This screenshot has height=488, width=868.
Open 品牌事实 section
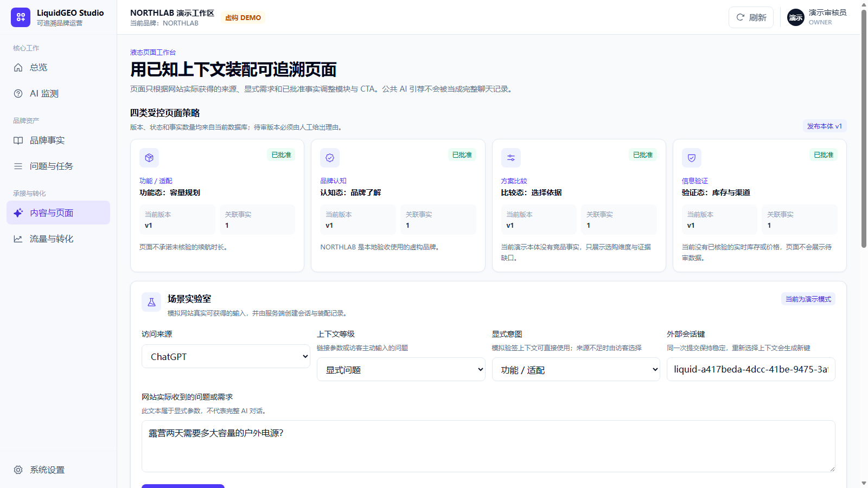point(58,140)
